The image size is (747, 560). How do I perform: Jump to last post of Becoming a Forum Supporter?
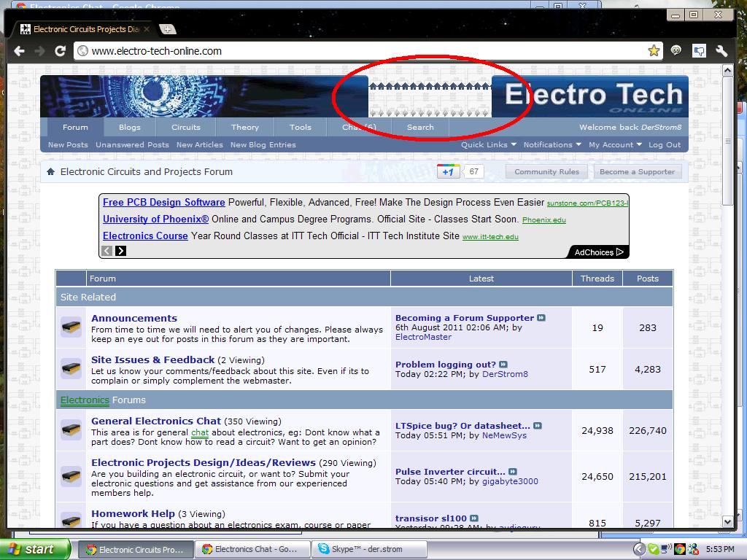coord(541,318)
